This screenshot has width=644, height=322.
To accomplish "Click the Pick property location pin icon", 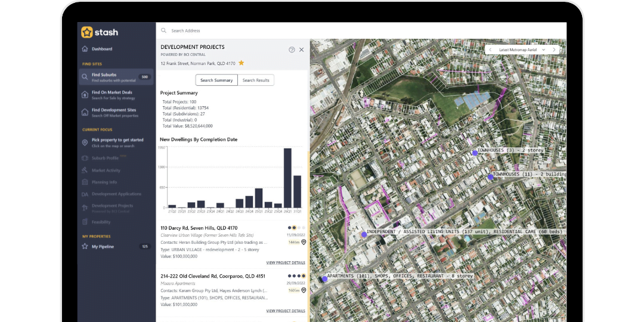I will [x=85, y=143].
